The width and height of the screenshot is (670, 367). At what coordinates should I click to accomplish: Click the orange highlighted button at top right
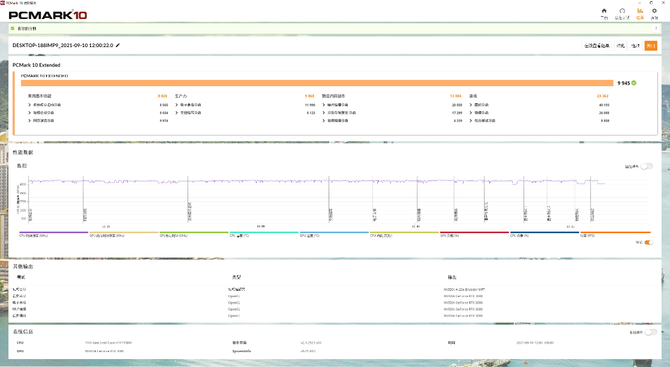pyautogui.click(x=650, y=46)
